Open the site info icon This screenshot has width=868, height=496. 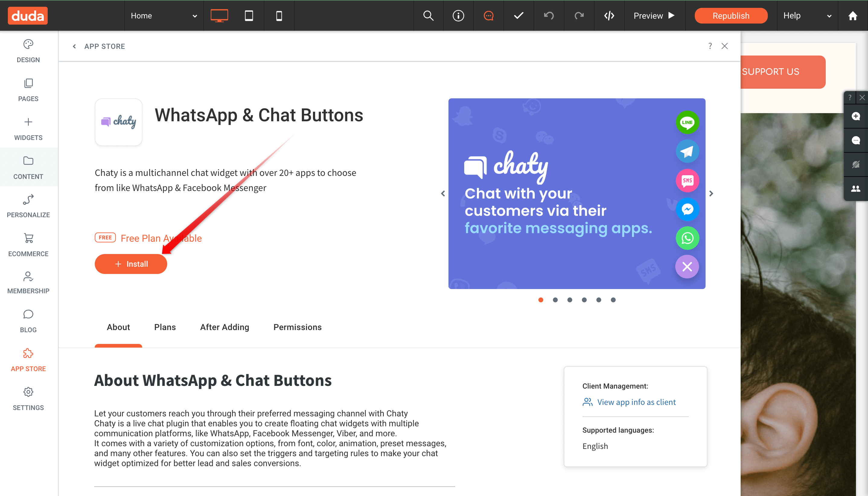click(x=458, y=16)
